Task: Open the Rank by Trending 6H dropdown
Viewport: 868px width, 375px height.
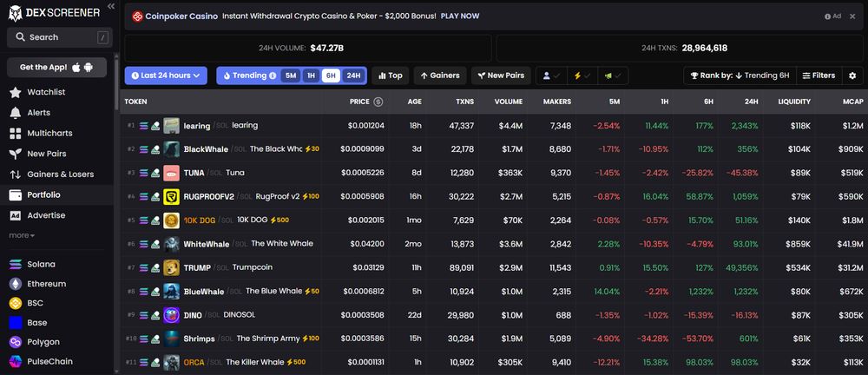Action: click(x=740, y=76)
